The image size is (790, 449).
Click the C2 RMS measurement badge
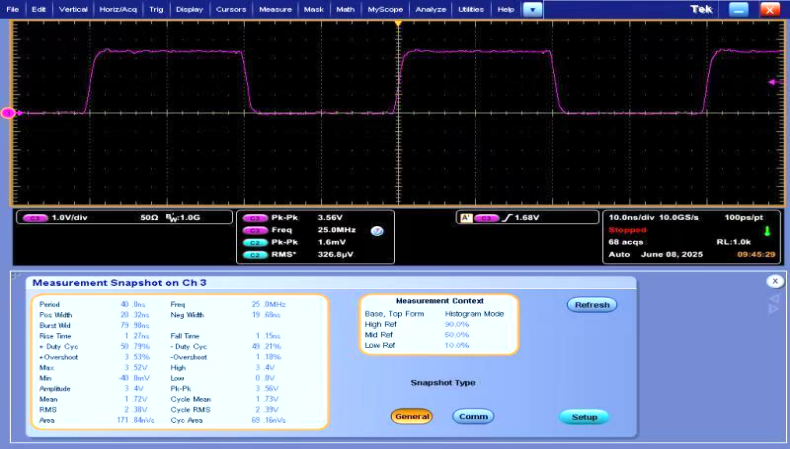coord(255,254)
